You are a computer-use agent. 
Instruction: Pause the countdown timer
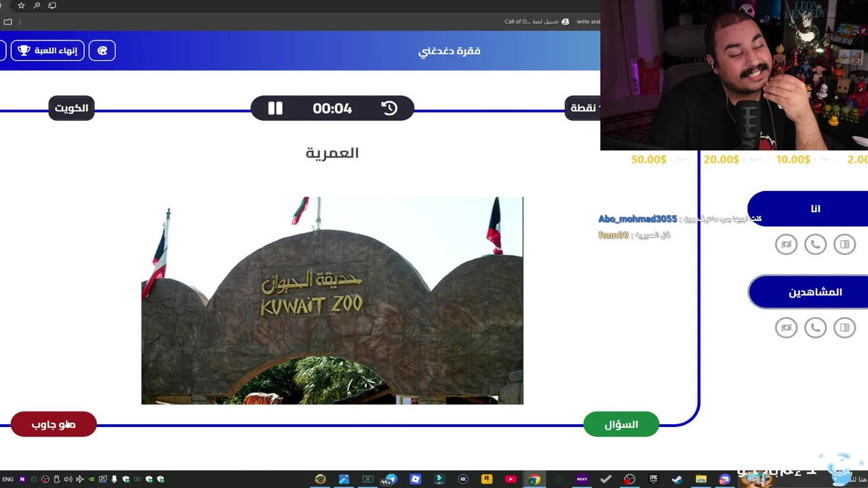coord(275,108)
